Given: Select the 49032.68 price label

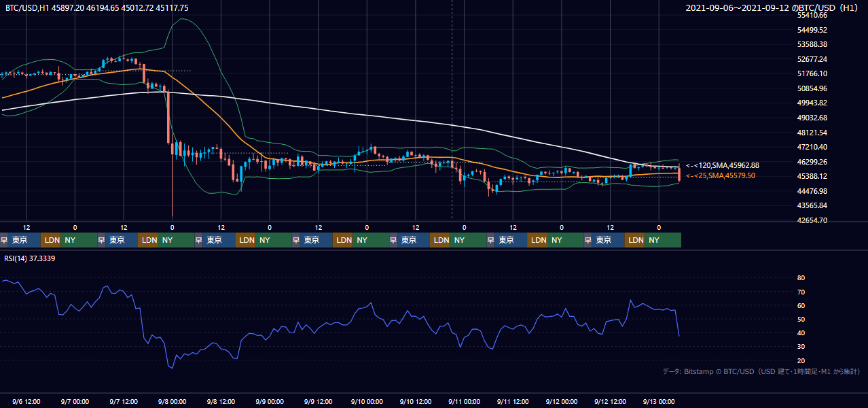Looking at the screenshot, I should pyautogui.click(x=812, y=118).
